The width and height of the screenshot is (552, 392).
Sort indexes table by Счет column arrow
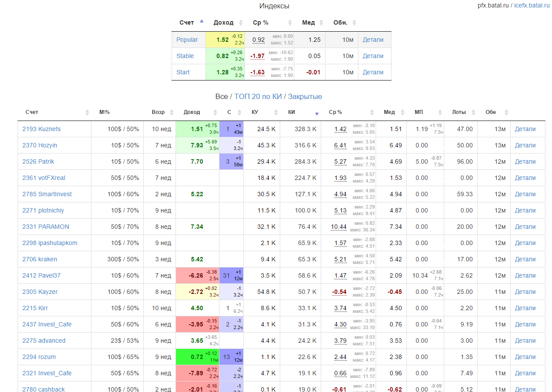[x=201, y=22]
